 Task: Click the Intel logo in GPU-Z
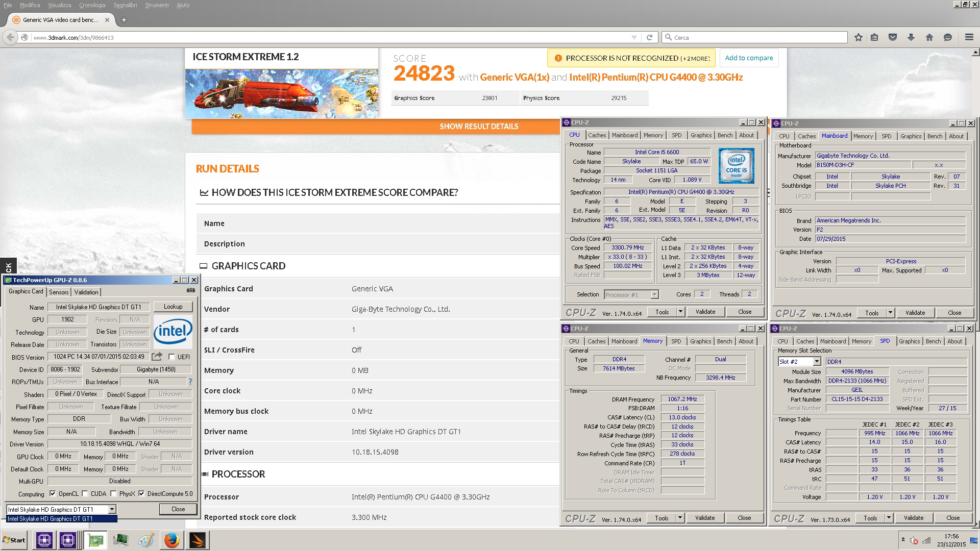(173, 332)
